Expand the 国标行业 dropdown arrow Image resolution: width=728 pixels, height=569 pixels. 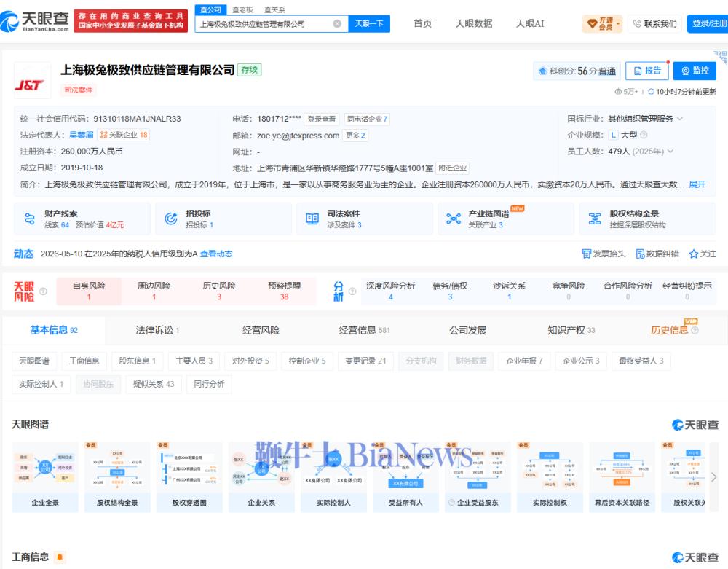click(x=680, y=119)
